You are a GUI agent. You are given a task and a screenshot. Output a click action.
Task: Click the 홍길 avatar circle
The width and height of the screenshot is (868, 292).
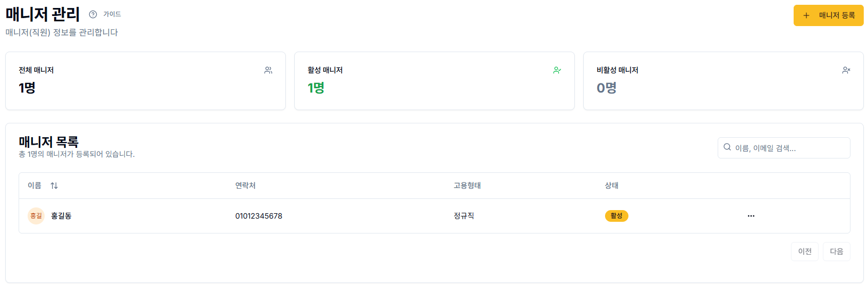[x=36, y=216]
